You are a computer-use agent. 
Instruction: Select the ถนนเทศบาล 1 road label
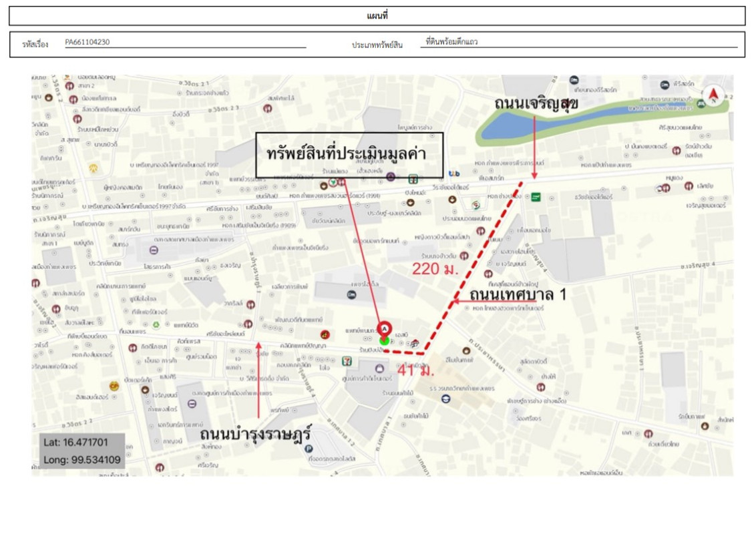click(518, 294)
